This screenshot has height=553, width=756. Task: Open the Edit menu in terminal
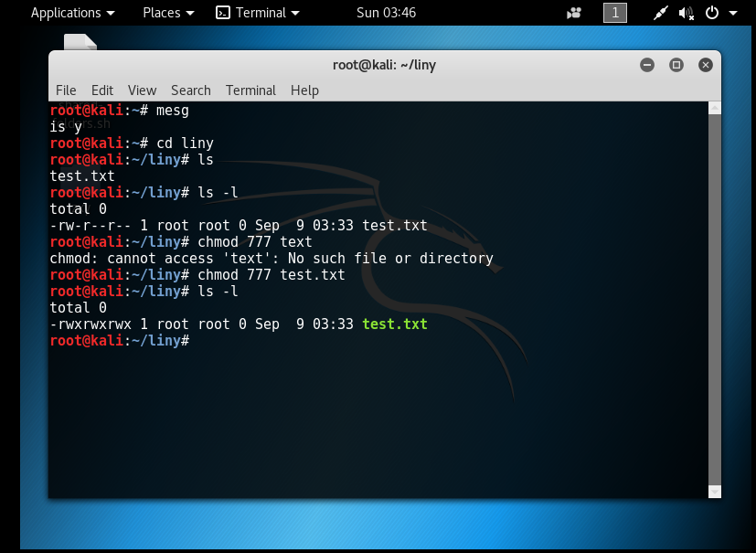click(102, 90)
